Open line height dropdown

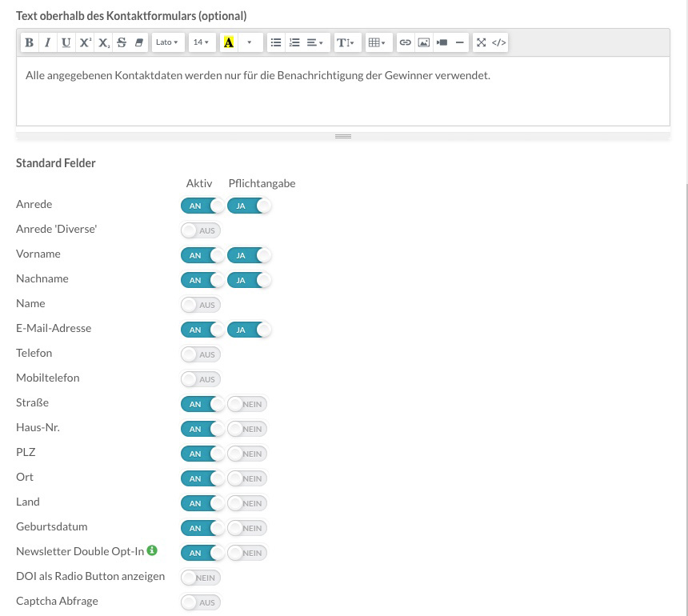[x=347, y=42]
